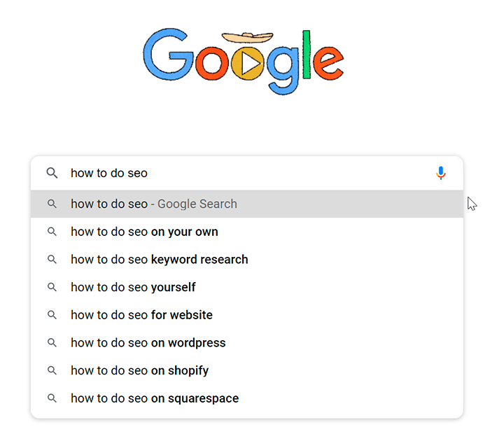Select 'how to do seo yourself' suggestion
This screenshot has width=490, height=448.
point(247,287)
